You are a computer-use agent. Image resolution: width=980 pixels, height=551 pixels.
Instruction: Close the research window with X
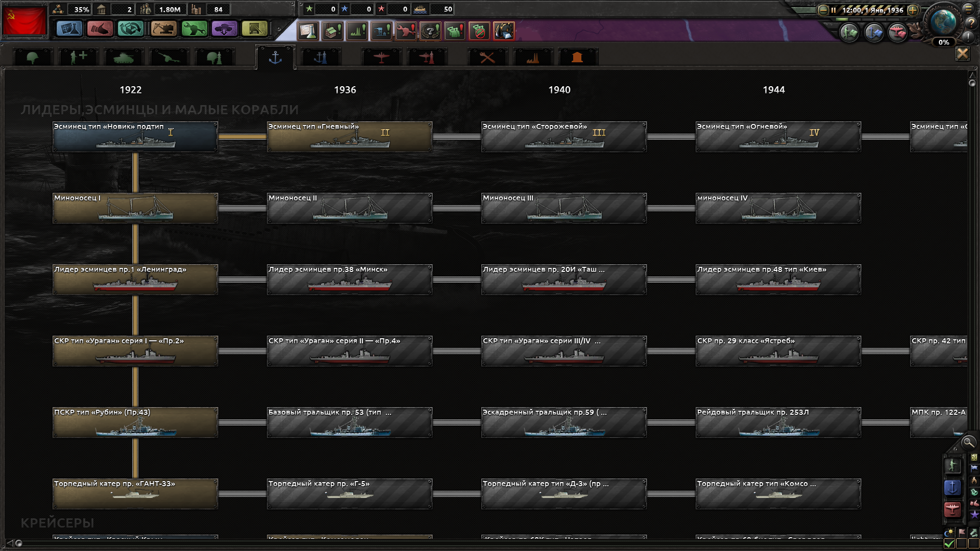point(963,54)
